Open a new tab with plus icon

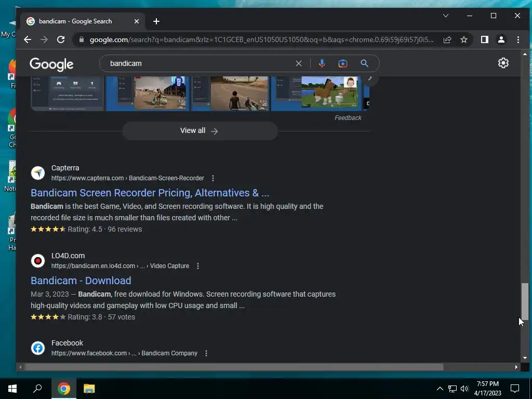(156, 21)
